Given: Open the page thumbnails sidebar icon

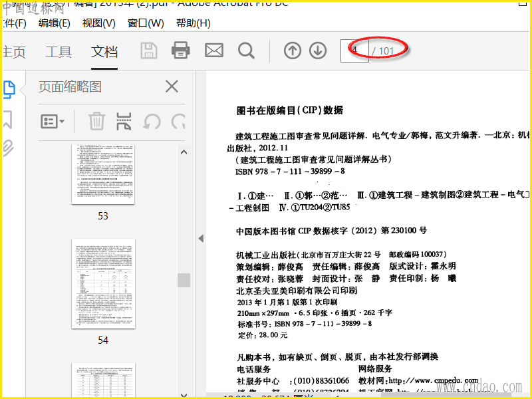Looking at the screenshot, I should [9, 90].
